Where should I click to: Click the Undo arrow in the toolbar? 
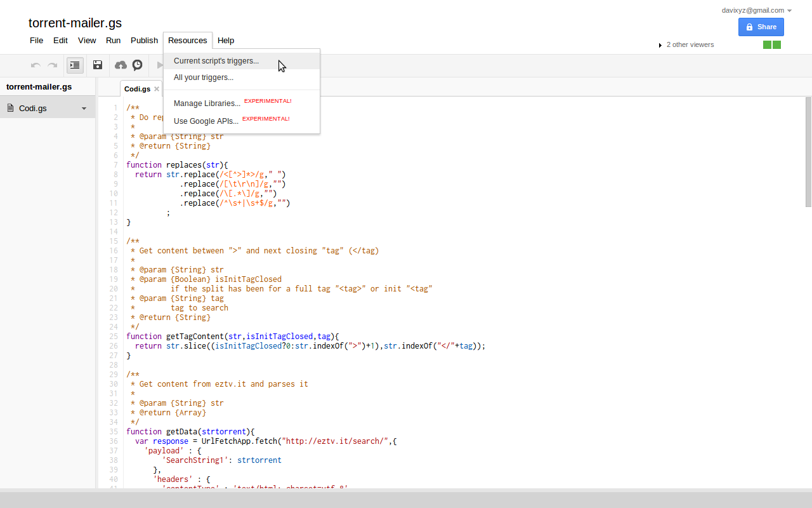[36, 65]
